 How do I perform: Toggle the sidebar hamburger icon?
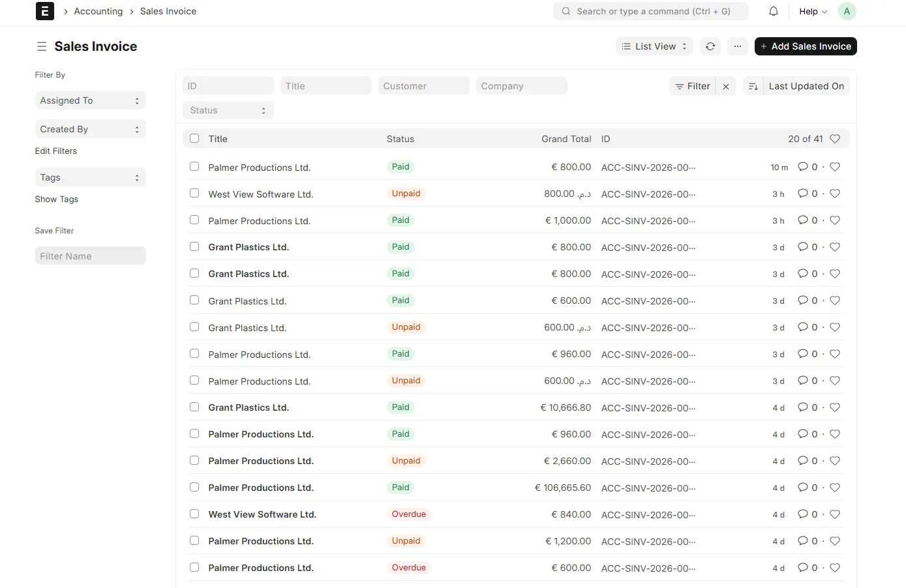(x=41, y=46)
